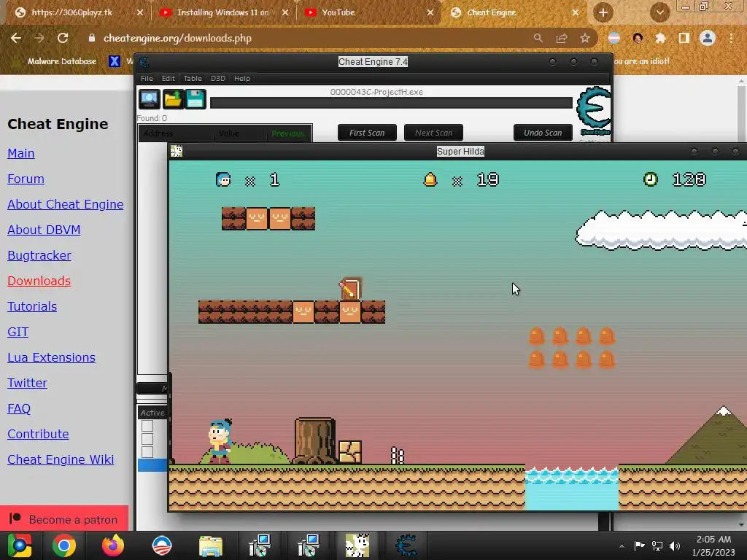Click the First Scan button

(367, 133)
